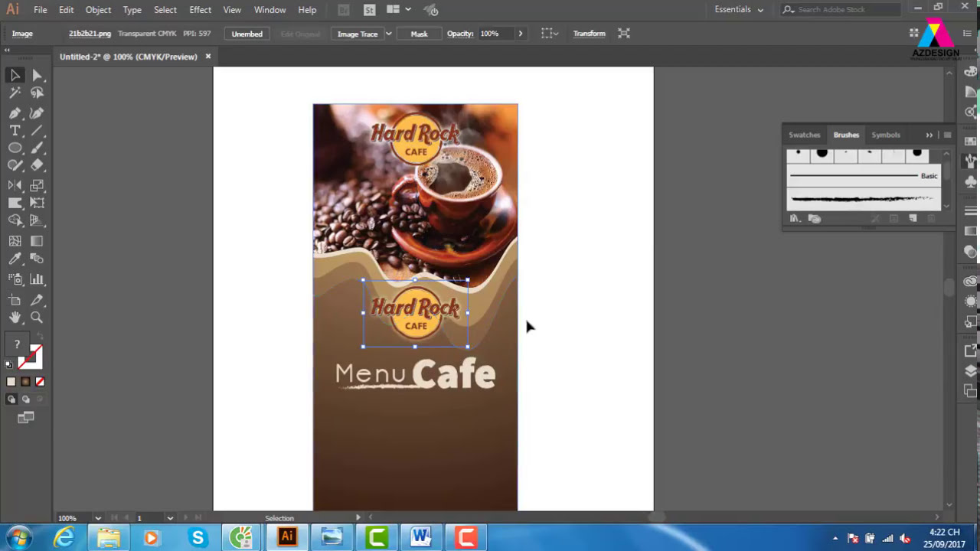
Task: Reset to default fill and stroke
Action: (x=10, y=364)
